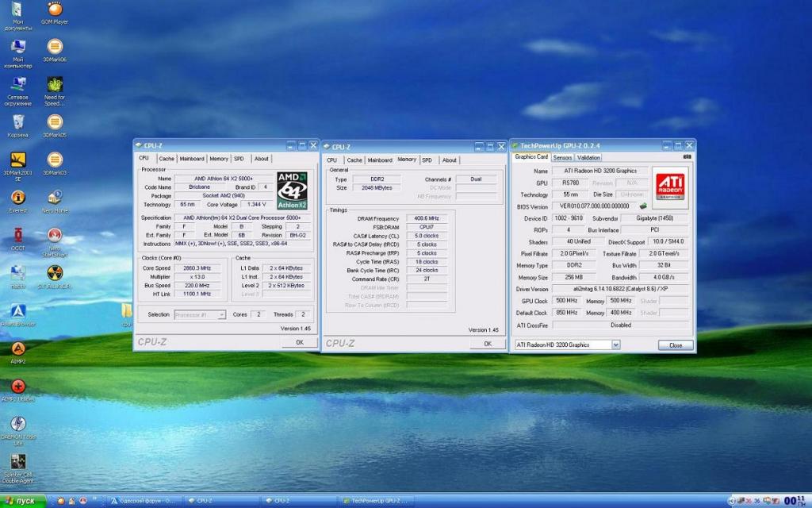Open SPD tab in middle CPU-Z window
812x508 pixels.
427,160
